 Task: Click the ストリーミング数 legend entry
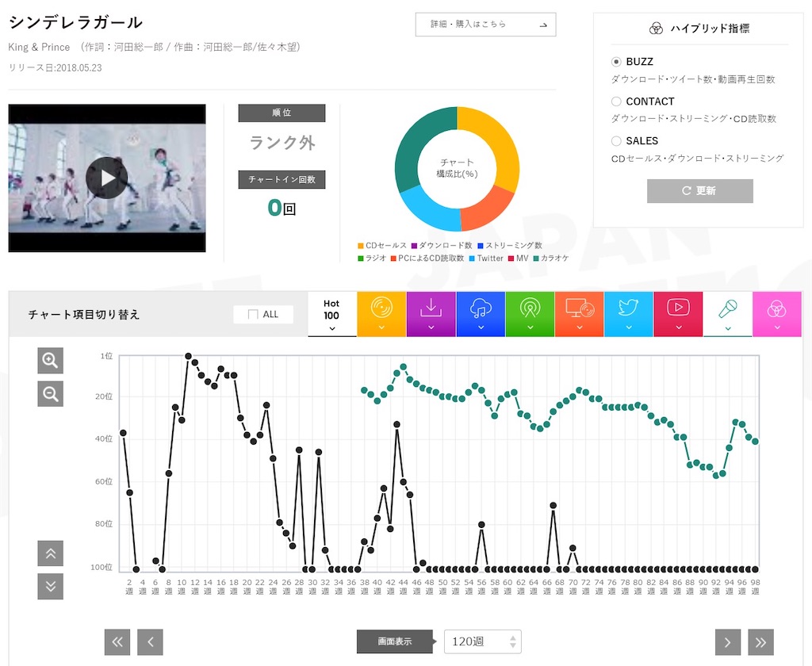point(510,246)
